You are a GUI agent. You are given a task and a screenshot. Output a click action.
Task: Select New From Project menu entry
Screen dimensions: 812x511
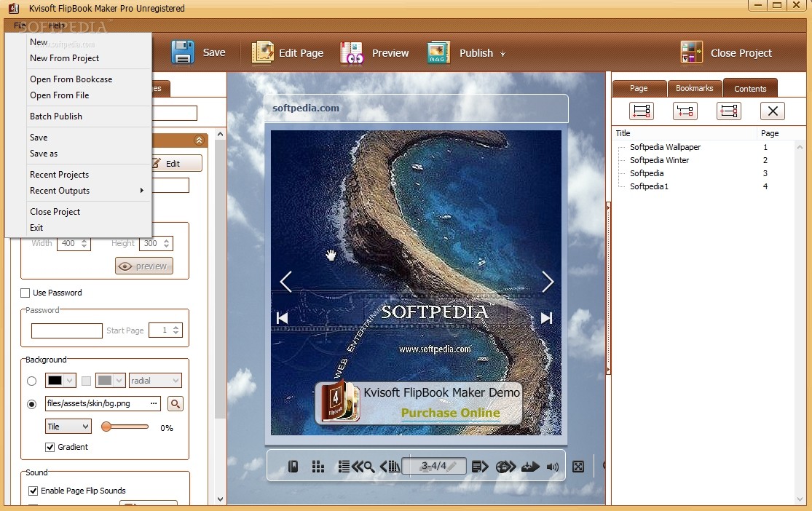(x=64, y=58)
